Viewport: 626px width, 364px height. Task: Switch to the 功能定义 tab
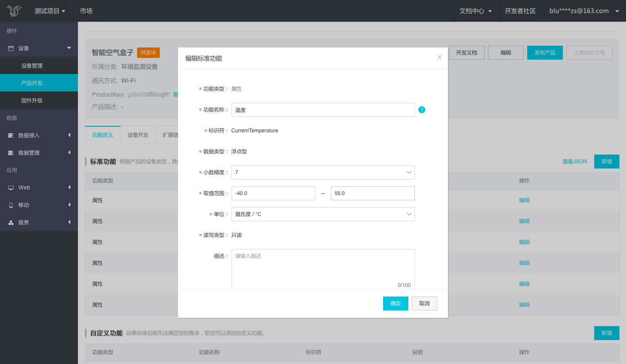[103, 135]
